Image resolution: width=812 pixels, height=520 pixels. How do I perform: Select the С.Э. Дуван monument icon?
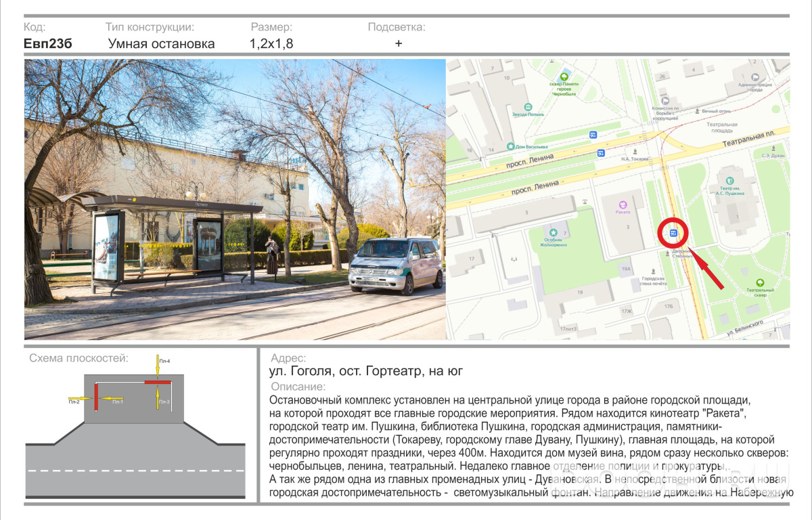pos(772,148)
